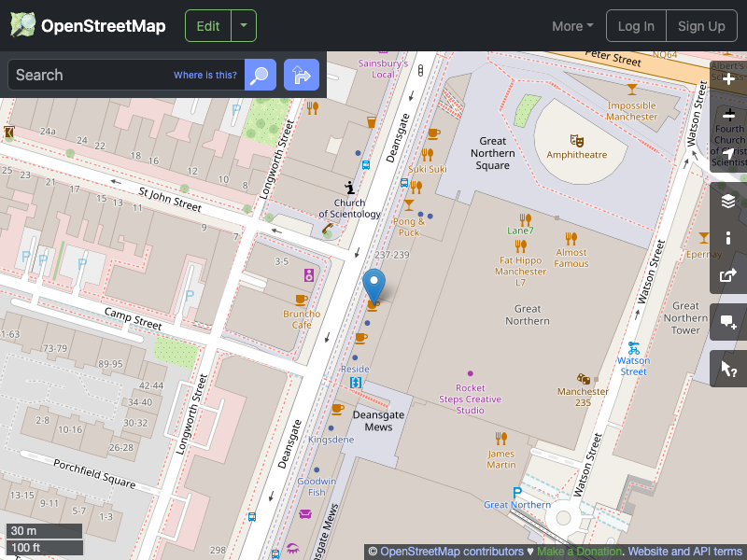Open the Share map icon

click(728, 275)
